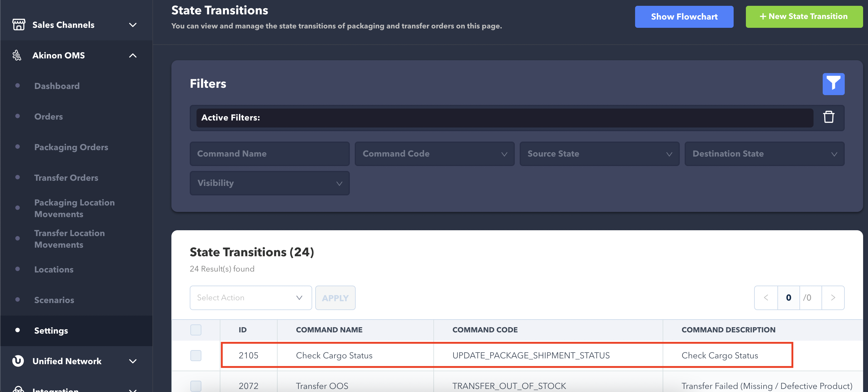Go to previous page arrow
Viewport: 868px width, 392px height.
(765, 298)
